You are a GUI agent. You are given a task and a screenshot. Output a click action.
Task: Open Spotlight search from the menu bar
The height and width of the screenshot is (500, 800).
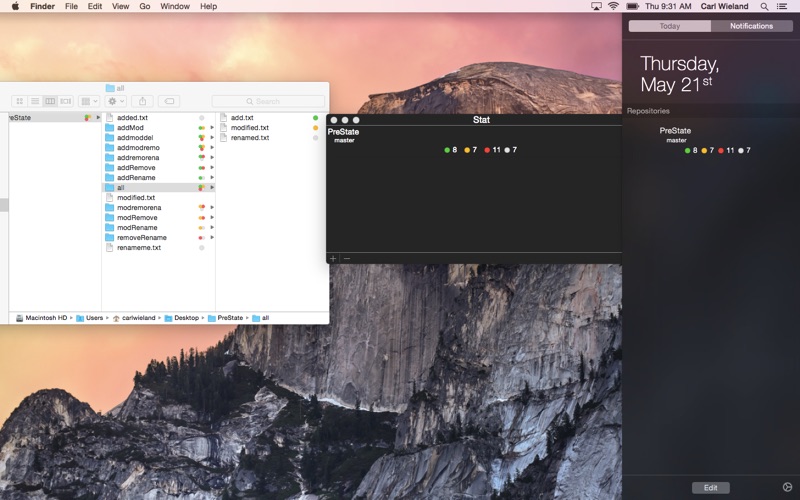click(763, 6)
